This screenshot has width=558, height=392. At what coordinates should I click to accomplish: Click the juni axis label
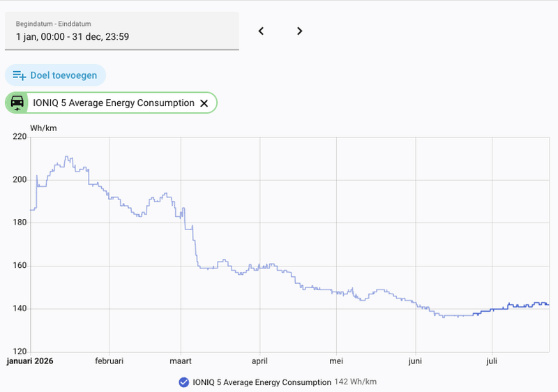point(415,361)
